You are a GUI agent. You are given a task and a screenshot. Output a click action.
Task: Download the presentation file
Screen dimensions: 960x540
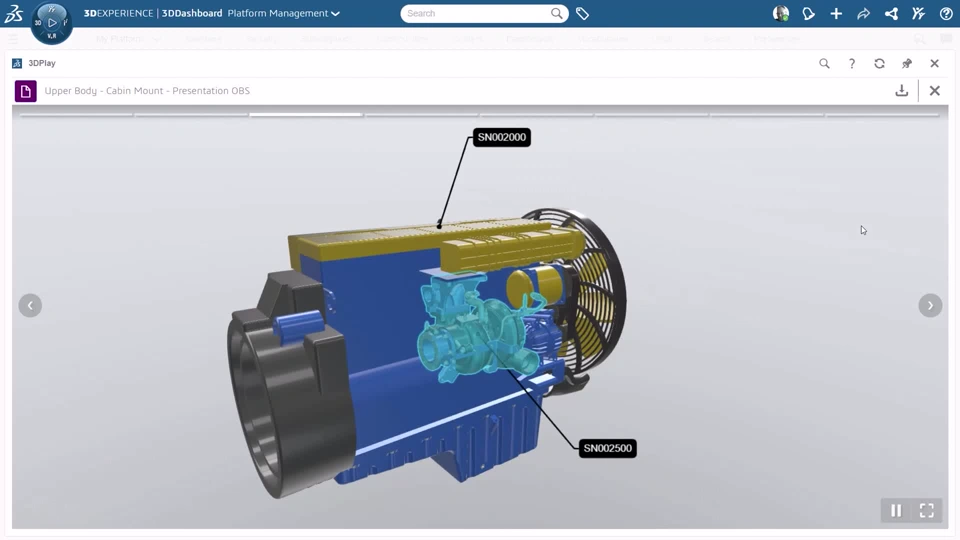click(901, 91)
